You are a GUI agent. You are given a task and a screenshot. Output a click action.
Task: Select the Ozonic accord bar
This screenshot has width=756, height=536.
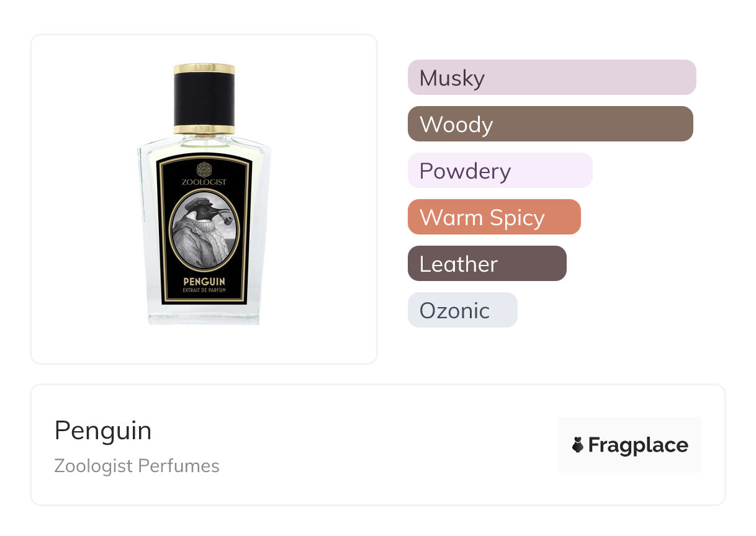click(x=462, y=310)
